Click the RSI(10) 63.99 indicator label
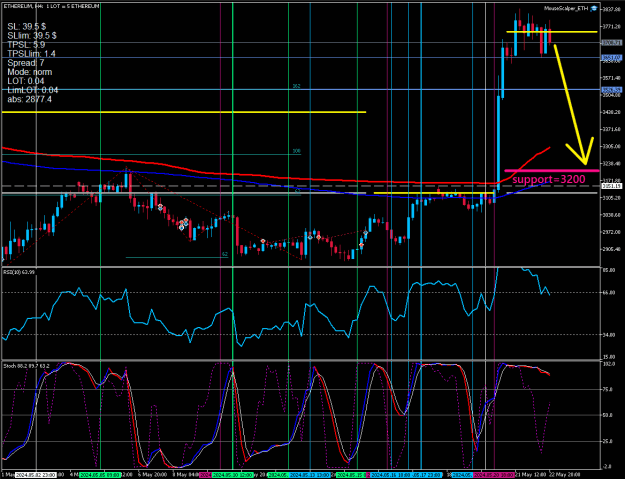 coord(19,272)
